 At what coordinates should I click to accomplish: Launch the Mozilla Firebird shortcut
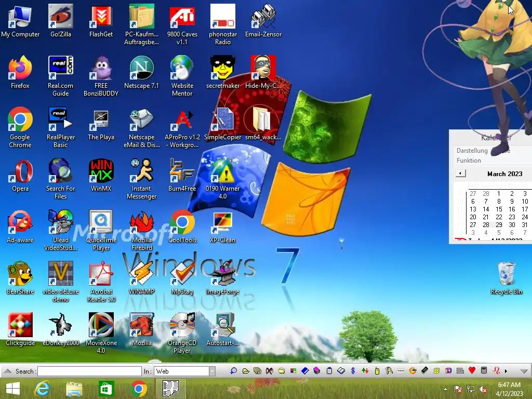coord(141,230)
